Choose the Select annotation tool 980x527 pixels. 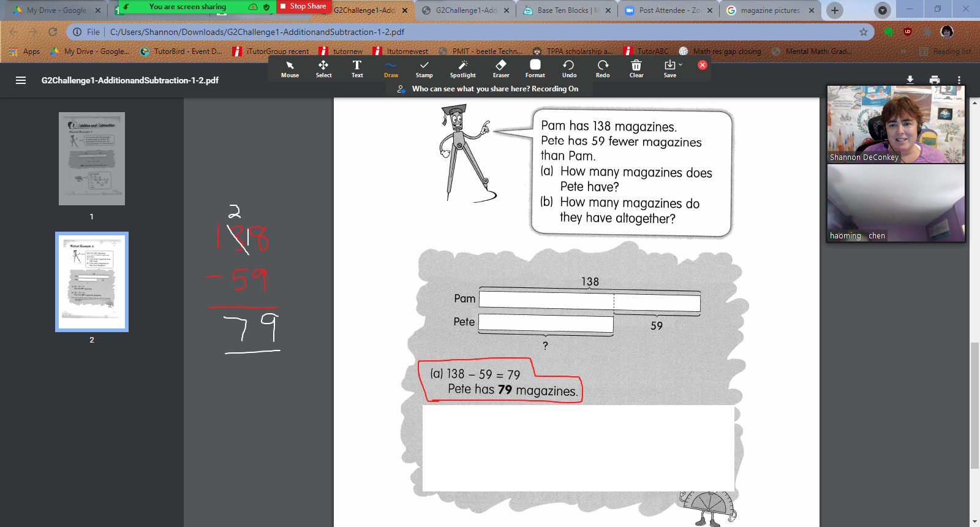(x=323, y=69)
